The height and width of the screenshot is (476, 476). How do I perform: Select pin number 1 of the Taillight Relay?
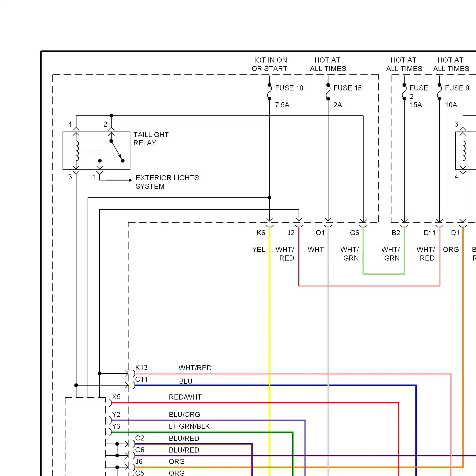click(x=94, y=177)
